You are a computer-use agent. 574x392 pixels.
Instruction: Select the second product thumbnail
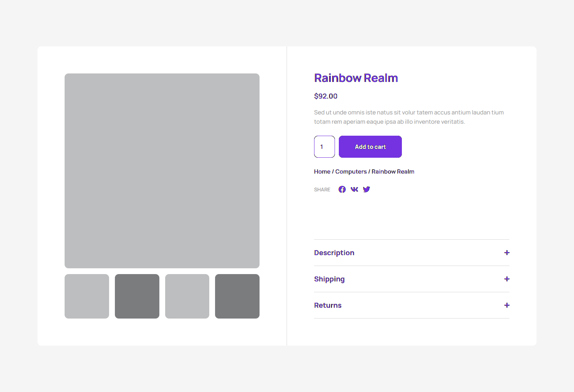pos(137,297)
